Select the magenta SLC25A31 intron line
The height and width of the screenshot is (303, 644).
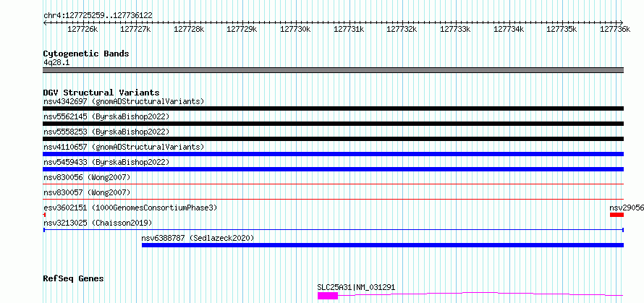(x=480, y=294)
